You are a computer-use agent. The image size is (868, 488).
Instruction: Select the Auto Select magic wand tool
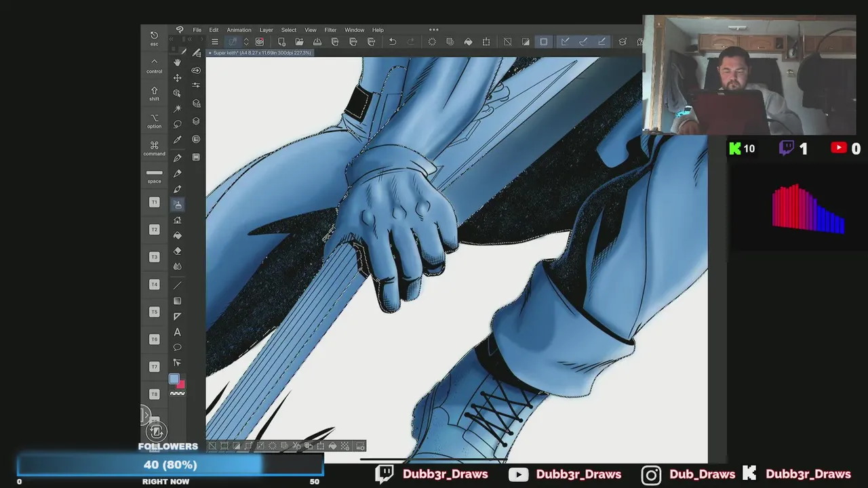pos(177,108)
